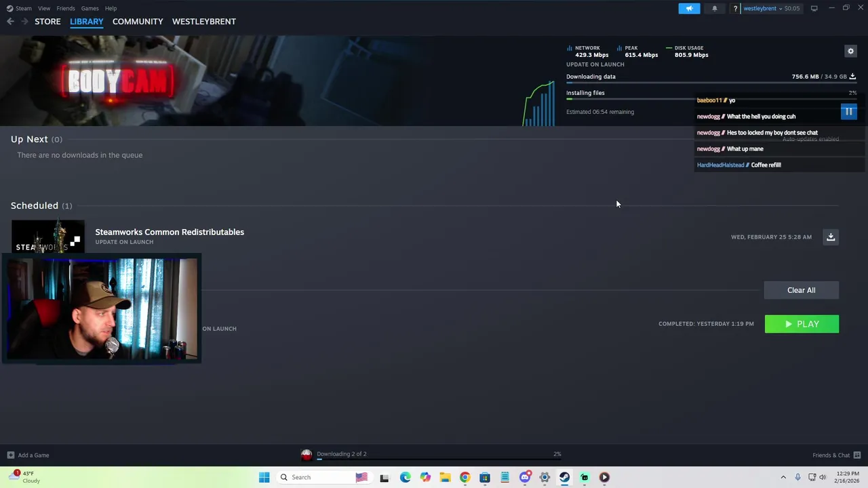Open the Help menu

111,8
